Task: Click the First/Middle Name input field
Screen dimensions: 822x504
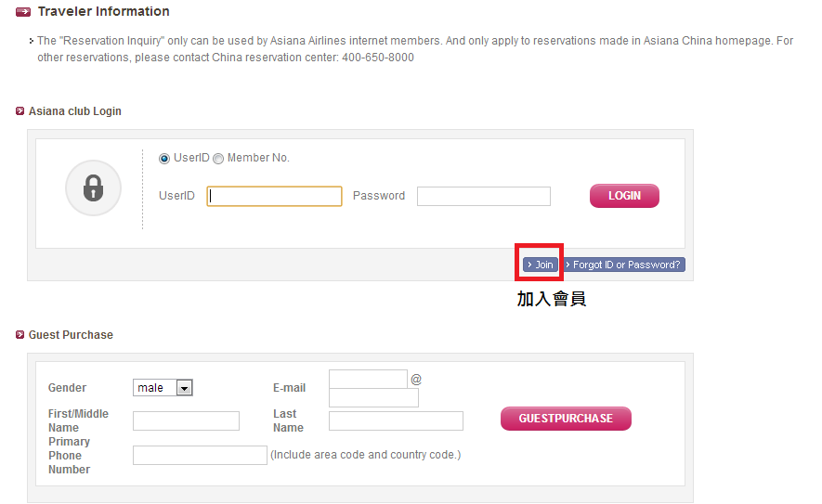Action: [186, 420]
